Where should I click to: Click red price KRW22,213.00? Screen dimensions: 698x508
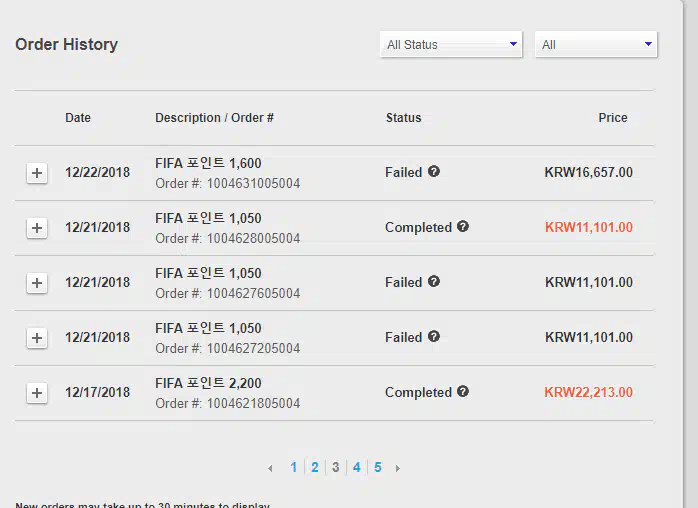pyautogui.click(x=588, y=392)
